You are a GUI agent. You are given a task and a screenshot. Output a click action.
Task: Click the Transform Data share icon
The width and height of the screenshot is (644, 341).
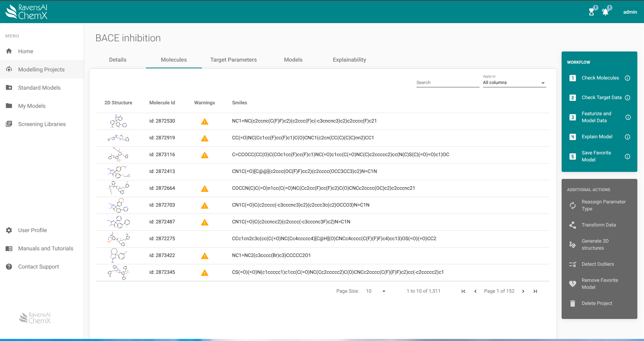click(x=572, y=225)
